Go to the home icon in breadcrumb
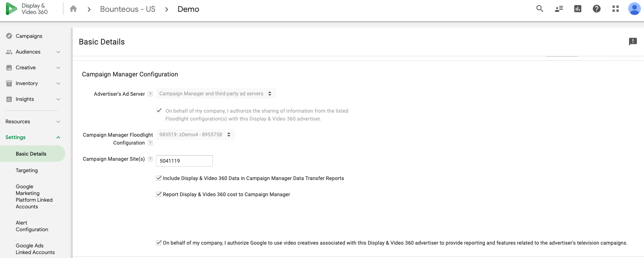644x258 pixels. tap(73, 9)
